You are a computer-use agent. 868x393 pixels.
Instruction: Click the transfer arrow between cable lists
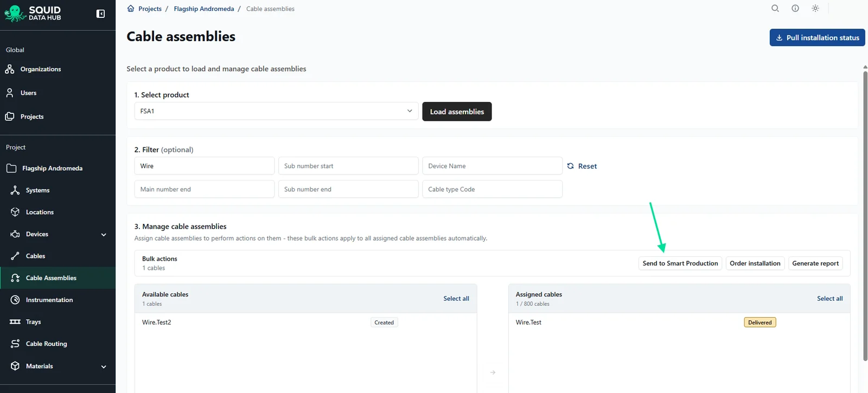[493, 372]
